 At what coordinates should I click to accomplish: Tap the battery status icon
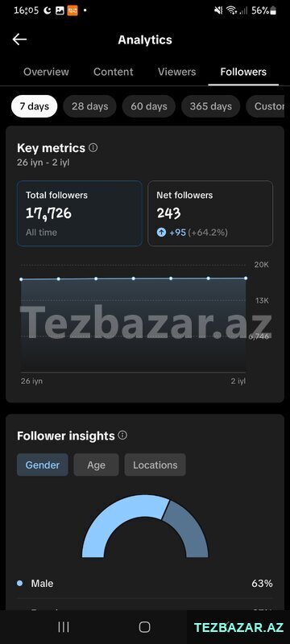[x=273, y=10]
